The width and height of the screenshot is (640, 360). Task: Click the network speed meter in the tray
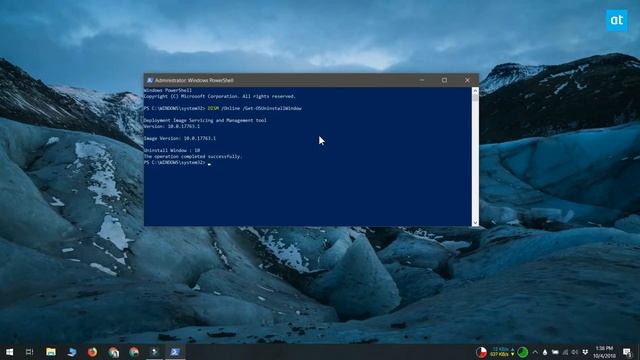pos(502,352)
